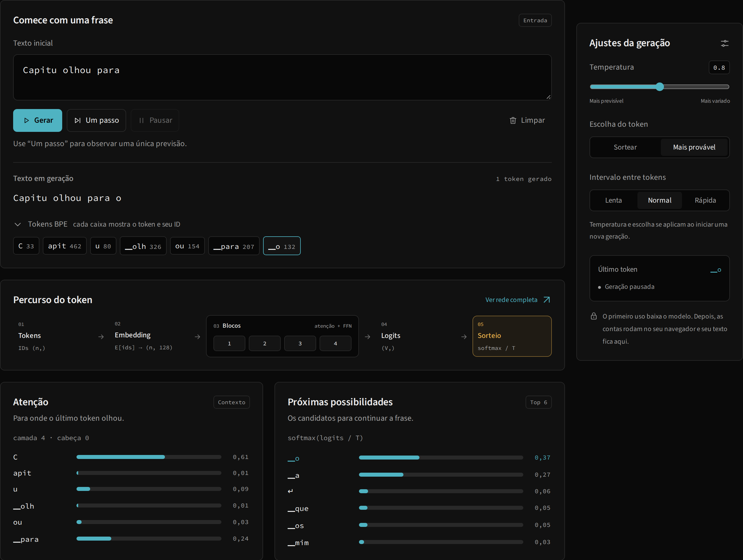Select the token chip _olh 326

(x=143, y=246)
